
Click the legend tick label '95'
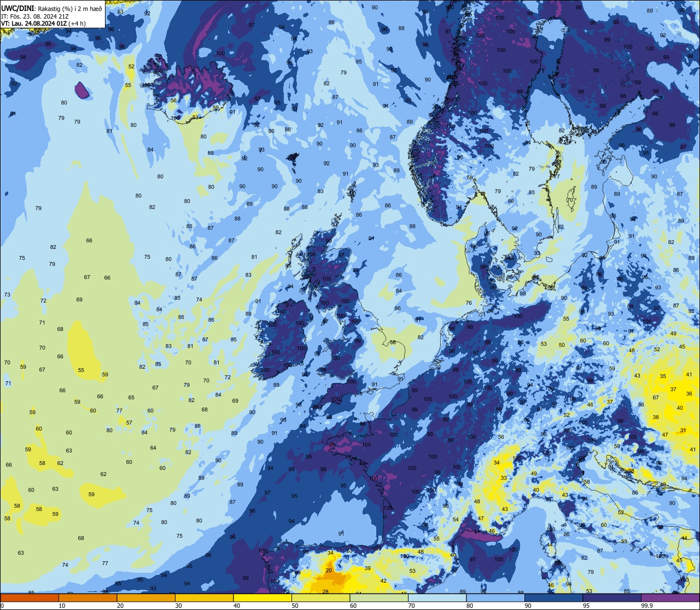click(586, 606)
